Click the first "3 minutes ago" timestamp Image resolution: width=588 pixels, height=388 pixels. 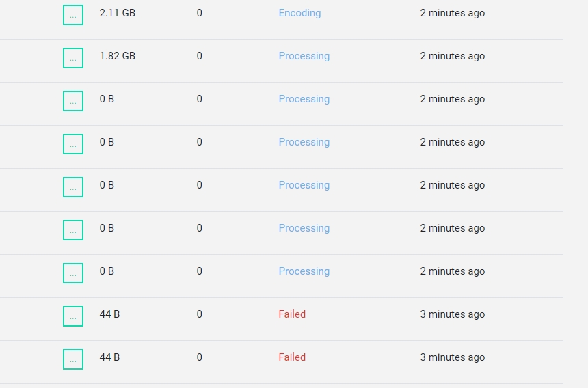pos(453,314)
